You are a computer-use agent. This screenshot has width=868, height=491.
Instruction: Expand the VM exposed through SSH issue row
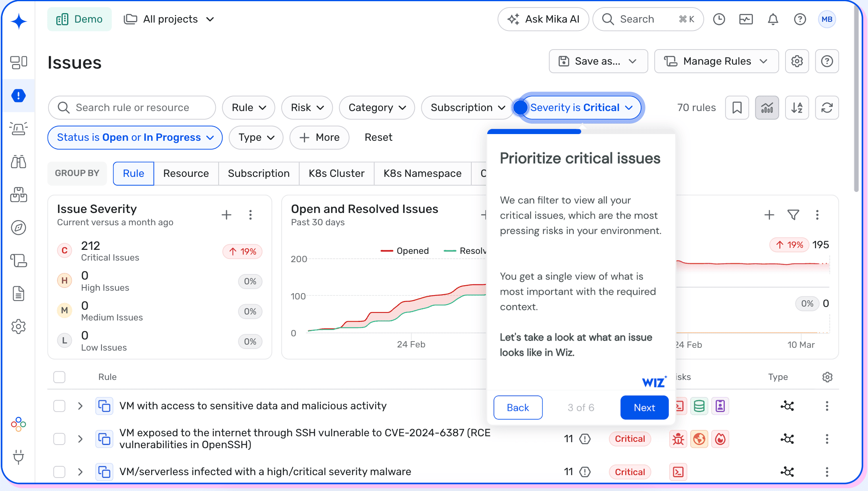[81, 439]
